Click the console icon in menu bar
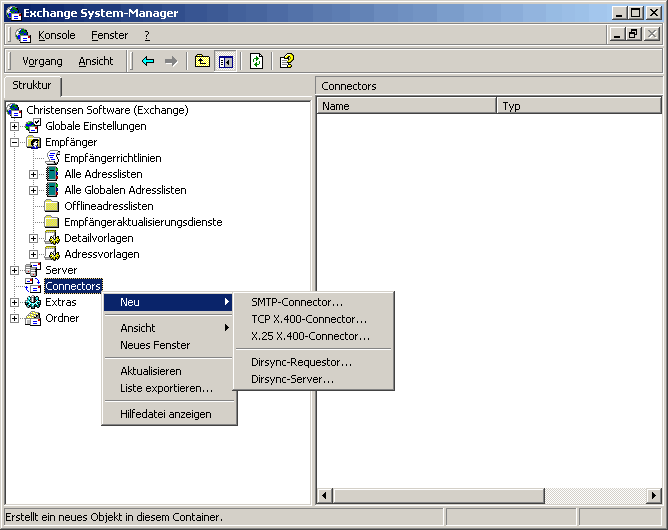Viewport: 668px width, 530px height. [23, 35]
